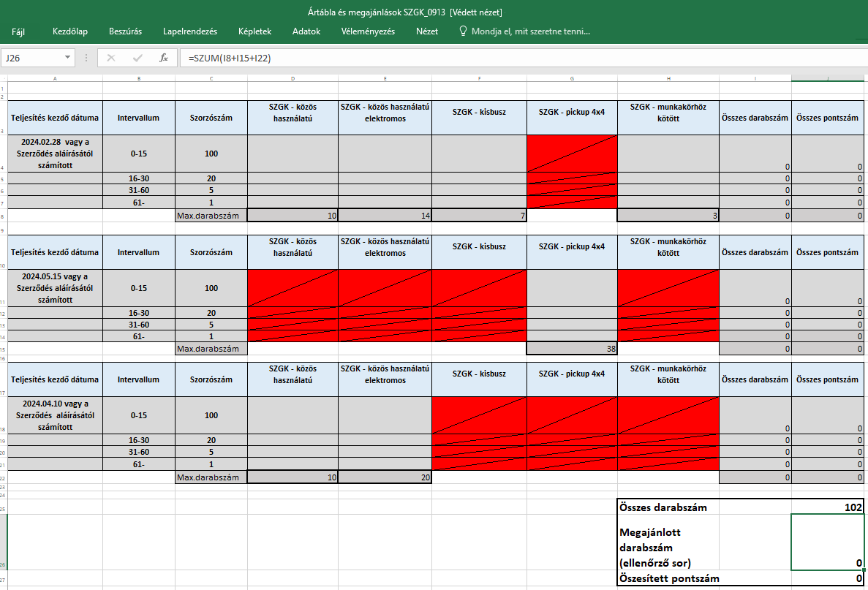Click the column D header
The width and height of the screenshot is (868, 590).
(293, 77)
